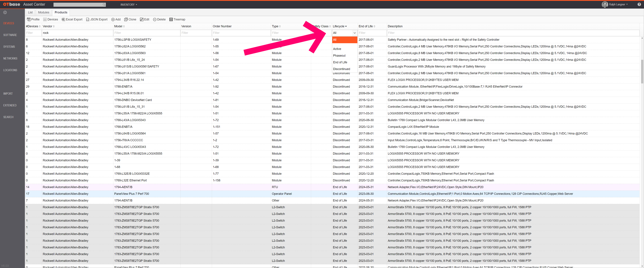Image resolution: width=644 pixels, height=268 pixels.
Task: Select row 1768-L43/A LOGIX5343
Action: click(332, 120)
